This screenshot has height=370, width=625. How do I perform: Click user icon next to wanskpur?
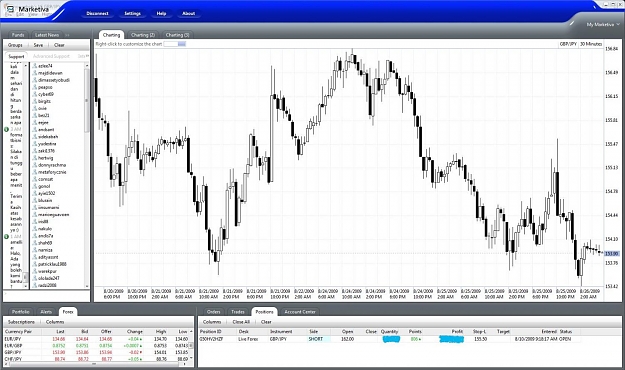pyautogui.click(x=35, y=271)
